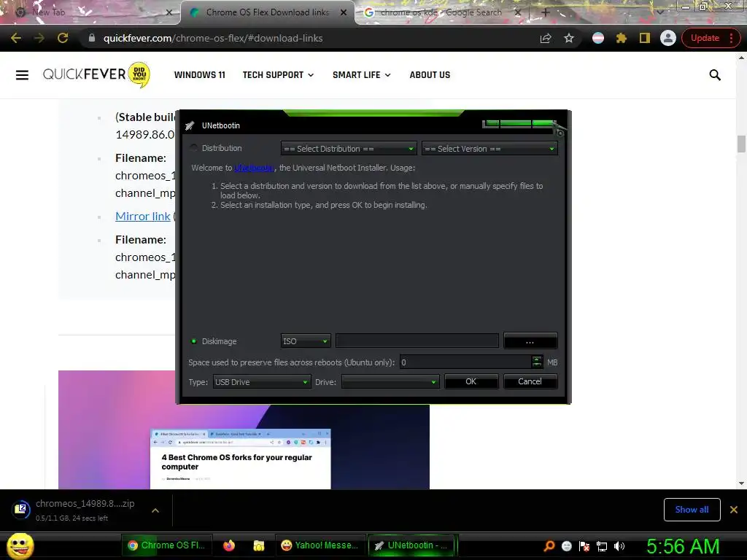Select the Distribution radio button
The width and height of the screenshot is (747, 560).
194,148
